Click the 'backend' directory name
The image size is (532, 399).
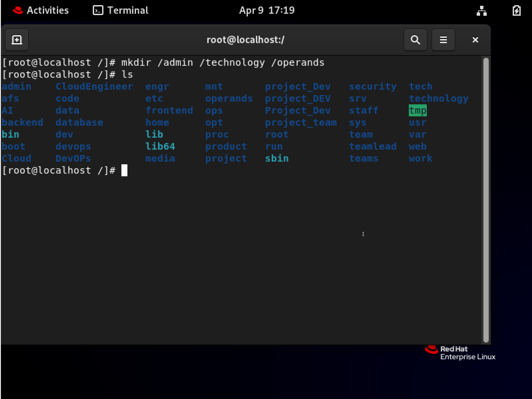coord(23,123)
